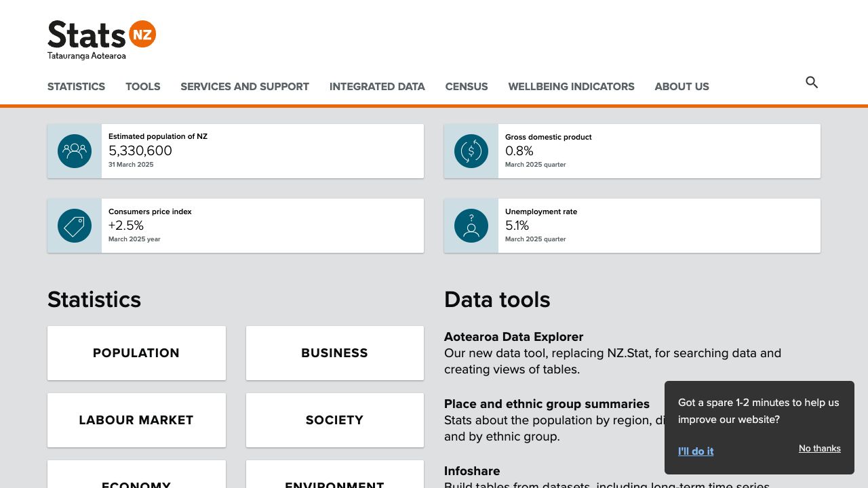Dismiss survey with "No thanks"

pos(819,449)
